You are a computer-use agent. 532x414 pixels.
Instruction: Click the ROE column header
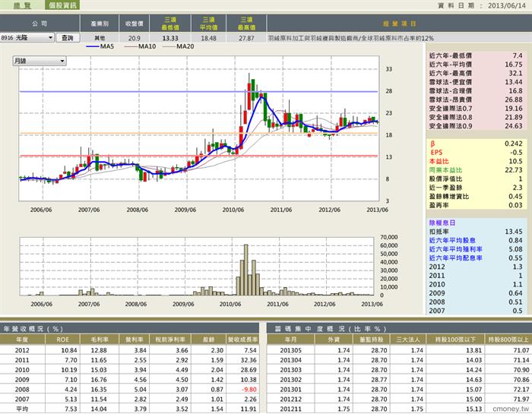click(x=62, y=340)
